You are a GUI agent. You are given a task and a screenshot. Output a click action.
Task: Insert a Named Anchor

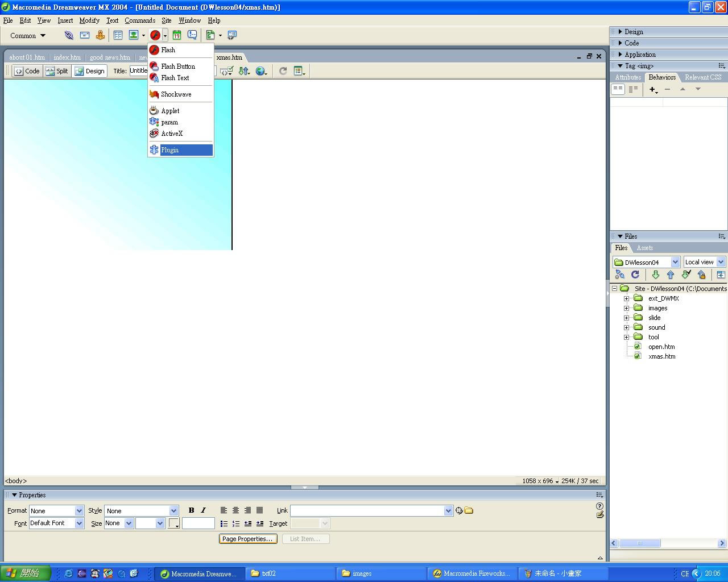point(100,35)
